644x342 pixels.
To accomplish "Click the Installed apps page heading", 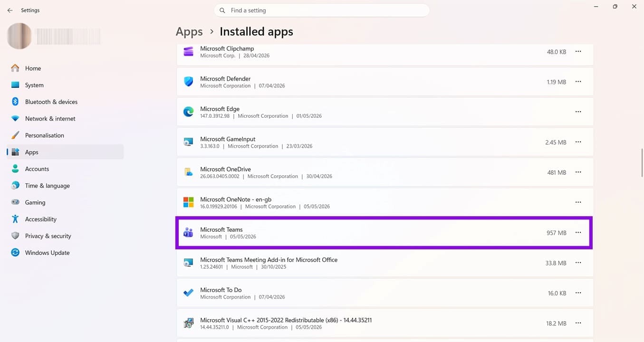I will click(256, 32).
